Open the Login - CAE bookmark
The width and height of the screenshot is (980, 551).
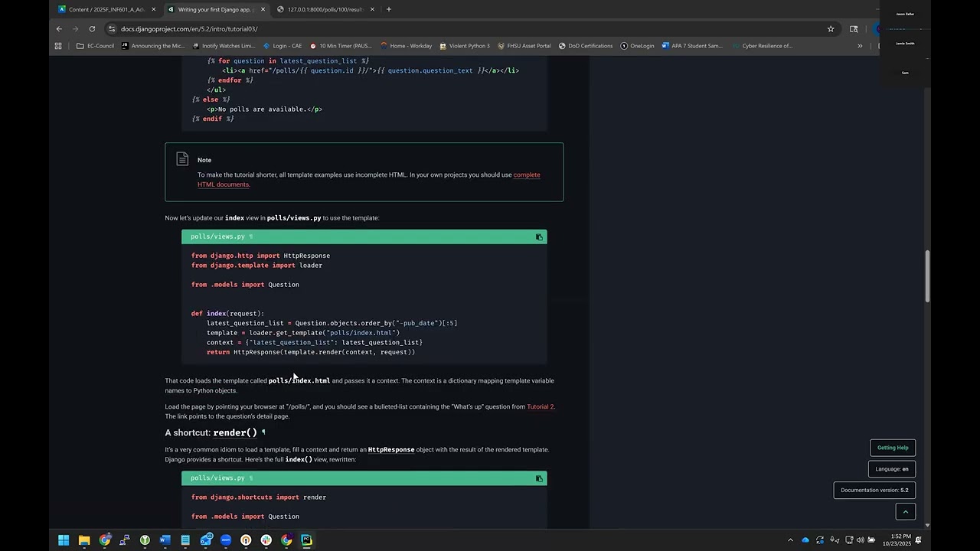(282, 46)
